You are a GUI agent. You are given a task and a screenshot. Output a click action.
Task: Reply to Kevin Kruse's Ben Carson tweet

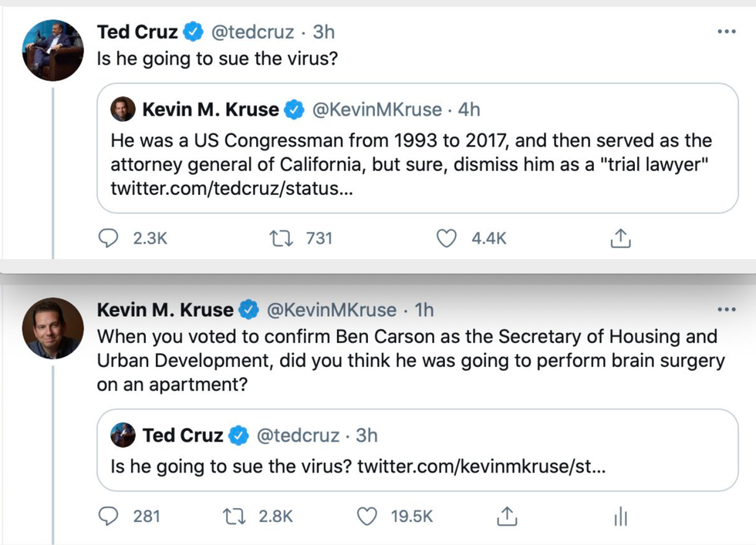(x=110, y=516)
